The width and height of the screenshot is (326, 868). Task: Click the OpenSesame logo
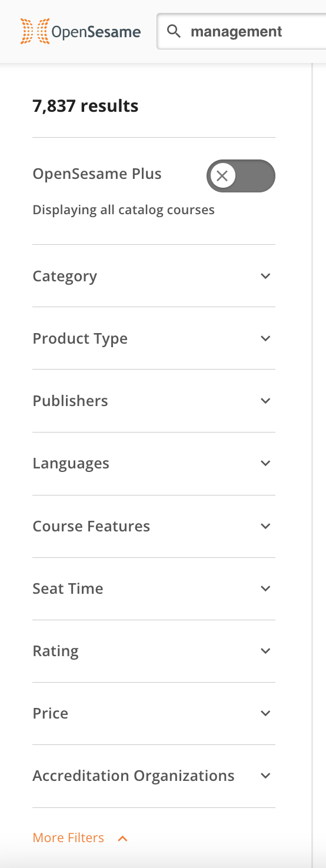[x=81, y=31]
